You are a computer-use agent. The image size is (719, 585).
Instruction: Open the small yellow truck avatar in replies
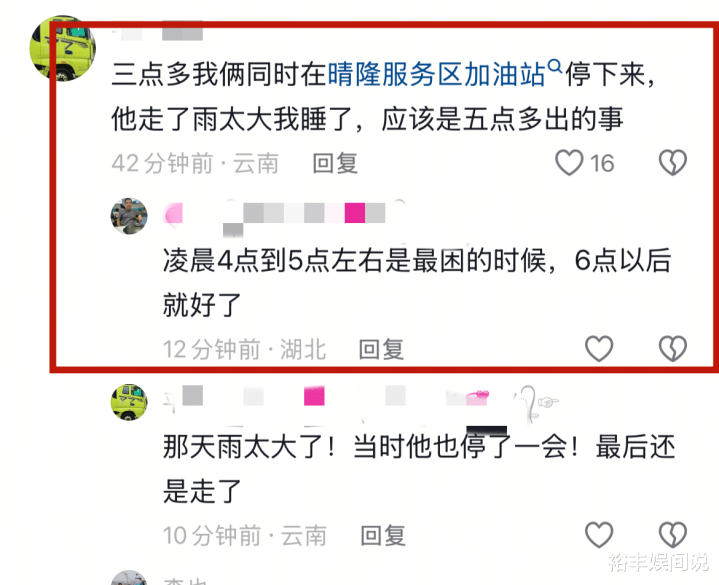(129, 402)
